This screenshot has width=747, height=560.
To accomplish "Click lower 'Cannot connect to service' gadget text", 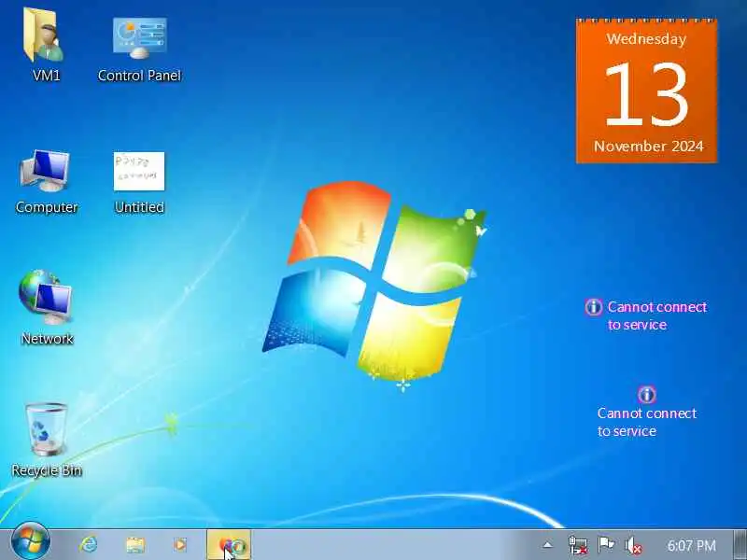I will tap(647, 422).
